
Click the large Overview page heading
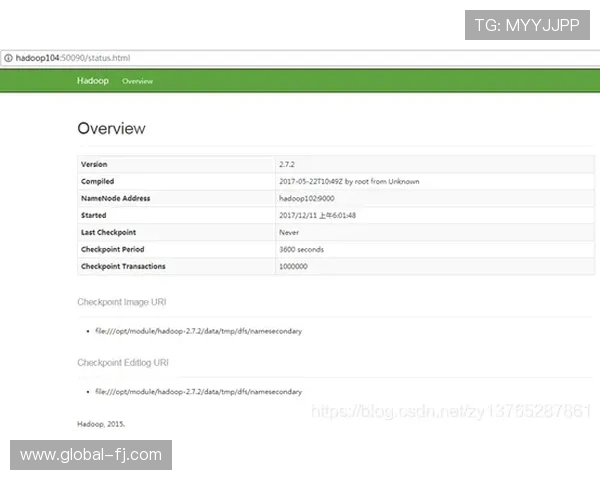(x=111, y=128)
